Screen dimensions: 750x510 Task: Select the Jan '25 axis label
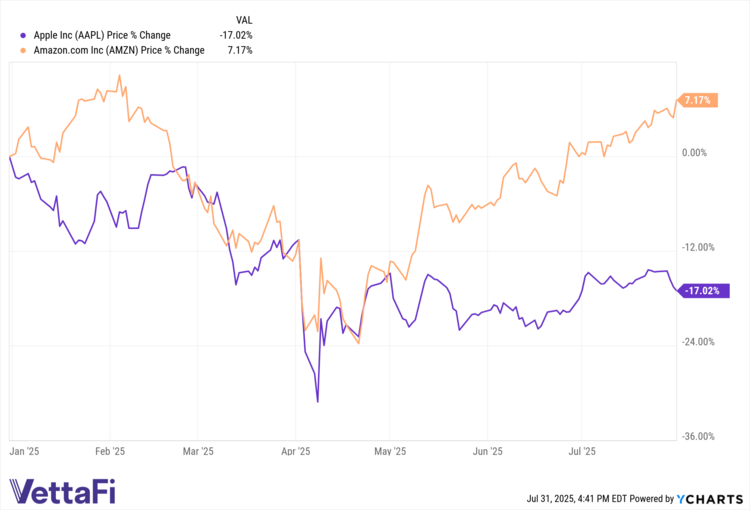[x=24, y=451]
